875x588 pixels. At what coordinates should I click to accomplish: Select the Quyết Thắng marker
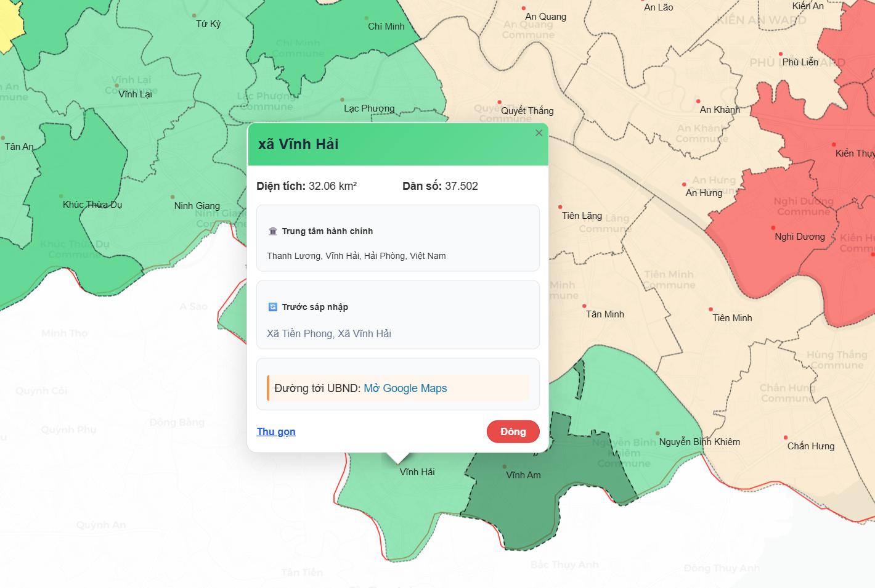click(x=499, y=102)
